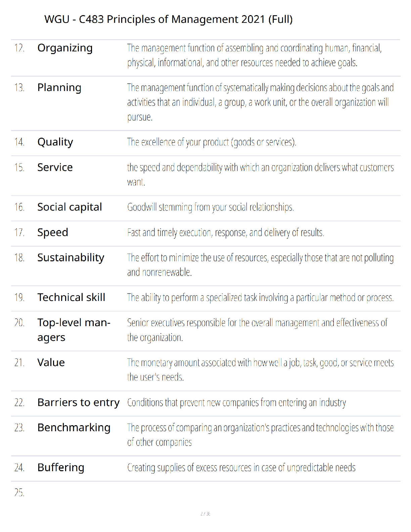Click the Senior executives definition text
The width and height of the screenshot is (411, 532).
[257, 330]
